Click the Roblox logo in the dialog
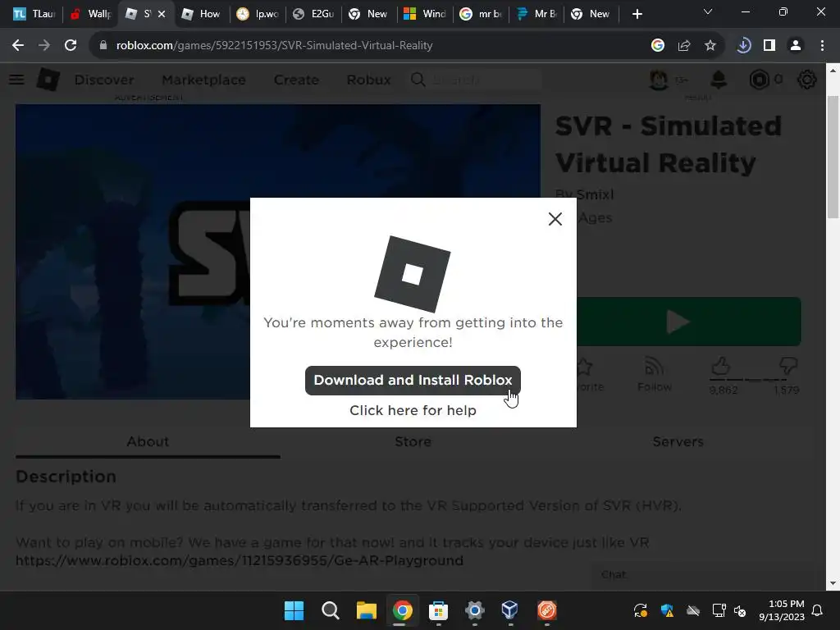The width and height of the screenshot is (840, 630). point(413,274)
